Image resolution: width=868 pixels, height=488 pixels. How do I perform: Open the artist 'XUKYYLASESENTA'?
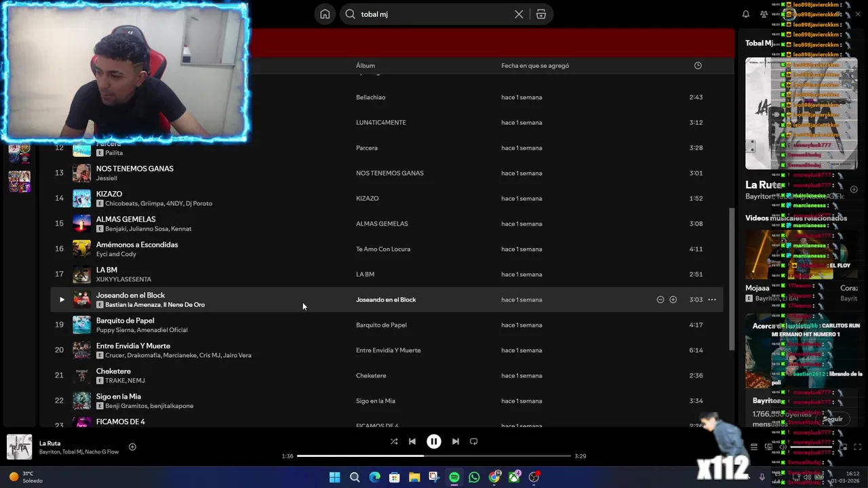pos(123,279)
